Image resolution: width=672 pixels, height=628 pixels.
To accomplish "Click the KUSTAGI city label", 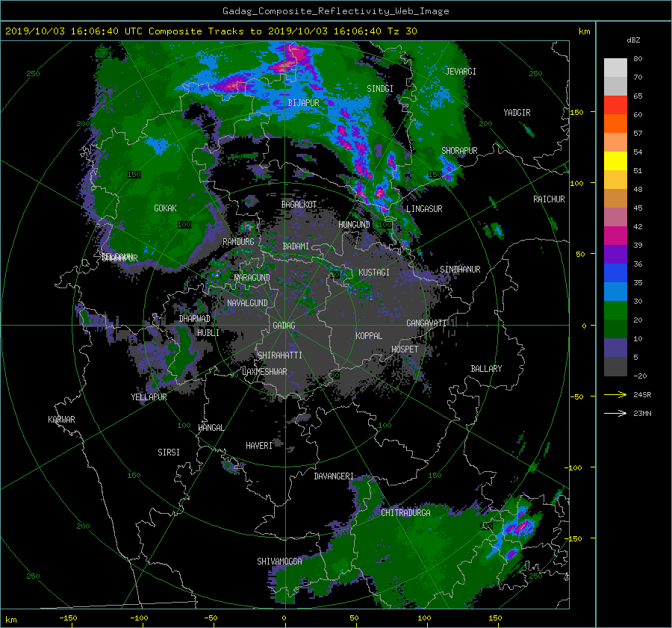I will pos(374,273).
